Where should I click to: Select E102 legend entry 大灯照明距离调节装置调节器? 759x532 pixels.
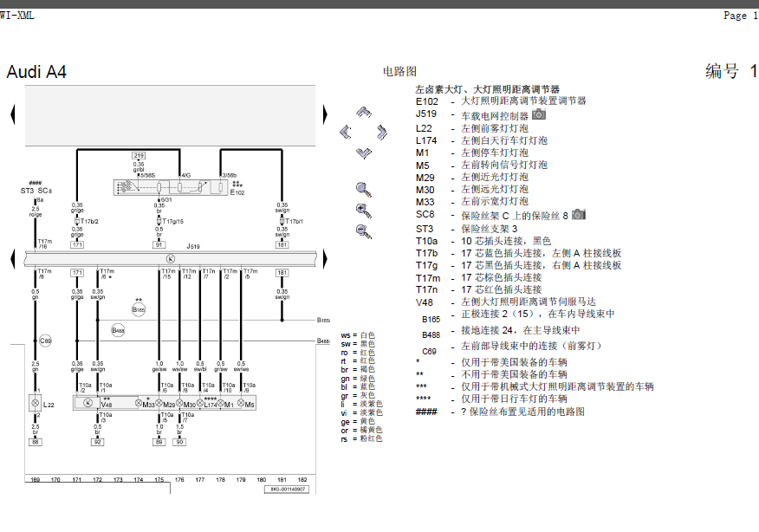(523, 101)
